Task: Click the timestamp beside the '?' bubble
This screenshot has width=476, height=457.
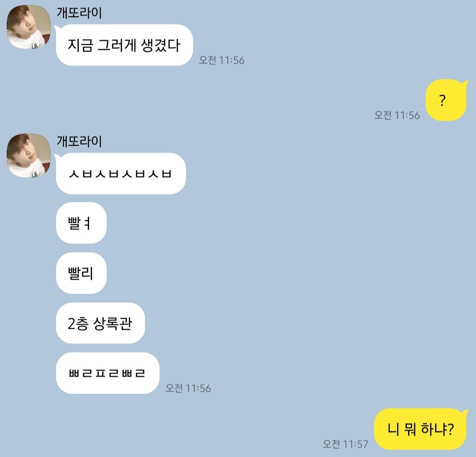Action: (397, 115)
